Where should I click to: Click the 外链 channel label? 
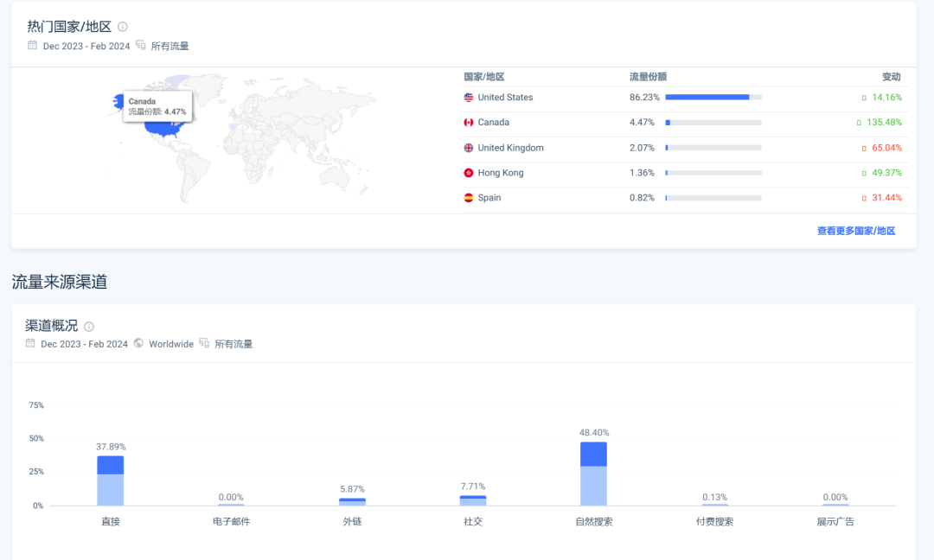352,522
